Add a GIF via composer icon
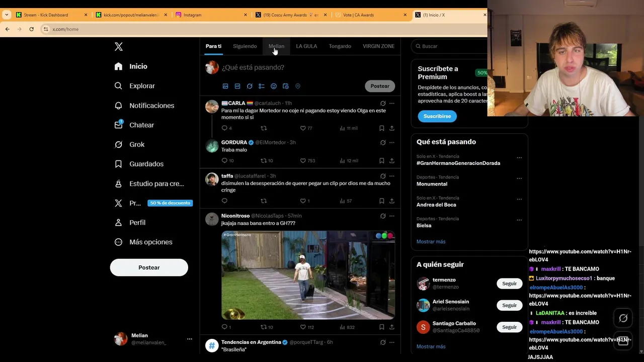This screenshot has width=644, height=362. 237,86
